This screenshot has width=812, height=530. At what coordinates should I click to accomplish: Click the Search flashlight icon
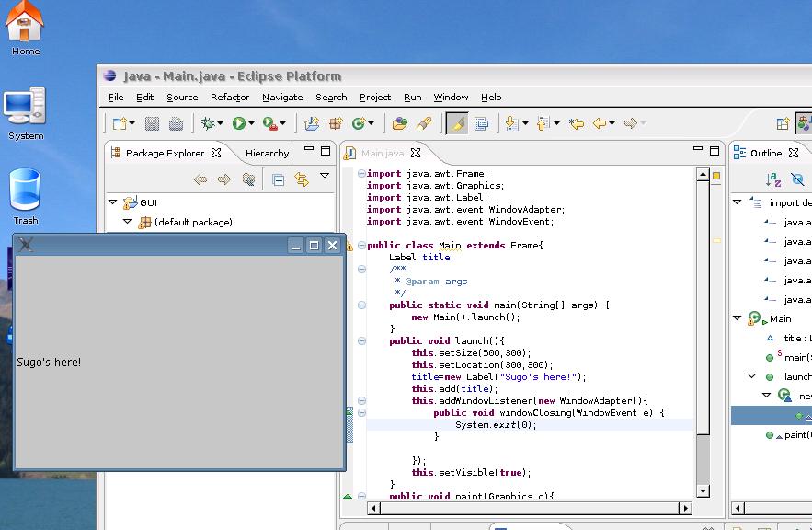click(x=424, y=123)
